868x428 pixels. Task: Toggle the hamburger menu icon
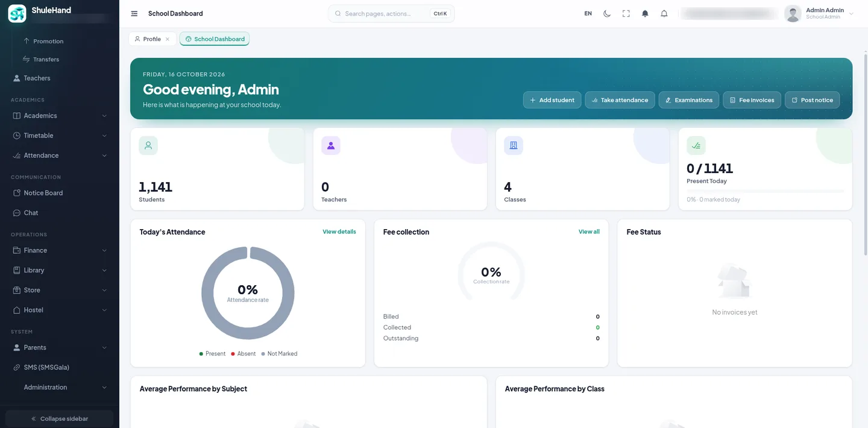(134, 13)
